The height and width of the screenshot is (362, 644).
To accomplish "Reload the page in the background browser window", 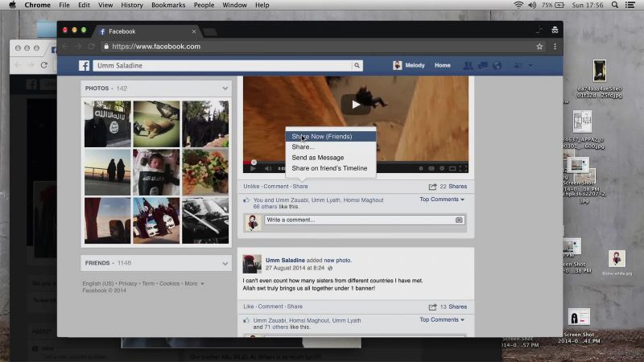I will click(x=44, y=65).
